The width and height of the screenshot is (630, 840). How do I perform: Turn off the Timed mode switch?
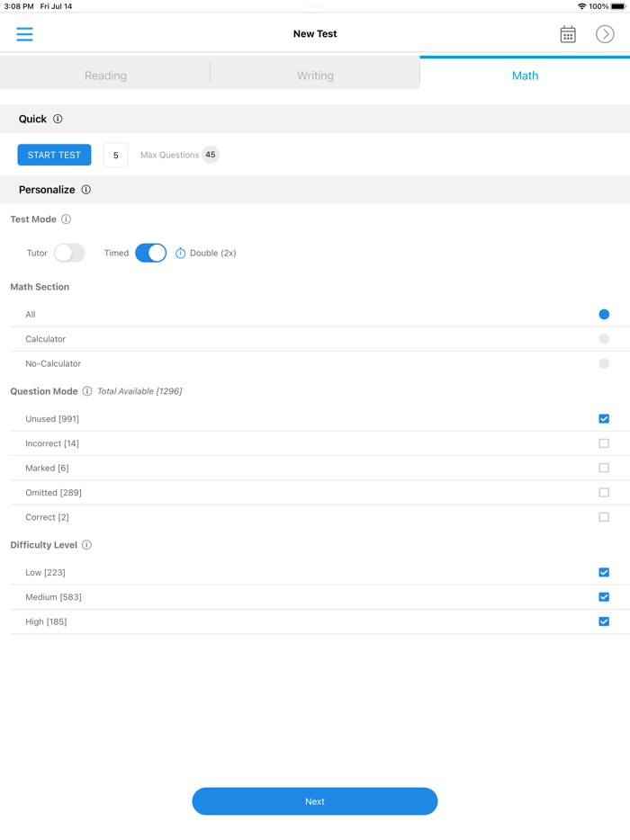point(150,253)
